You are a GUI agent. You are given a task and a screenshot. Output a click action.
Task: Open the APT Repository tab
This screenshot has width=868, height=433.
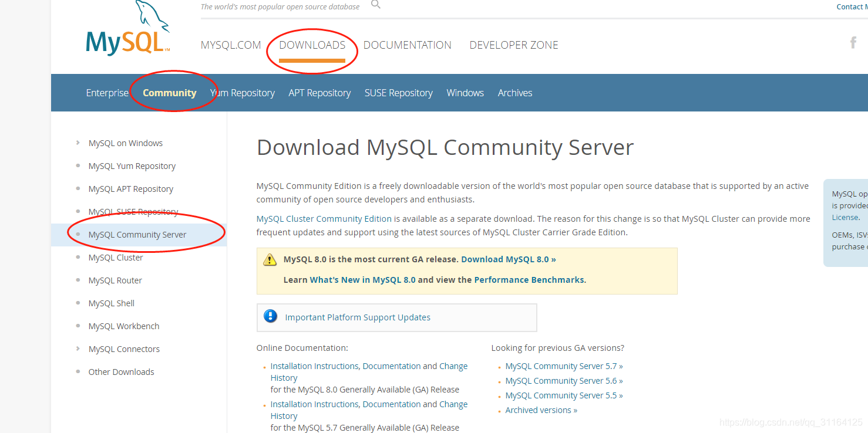(319, 93)
